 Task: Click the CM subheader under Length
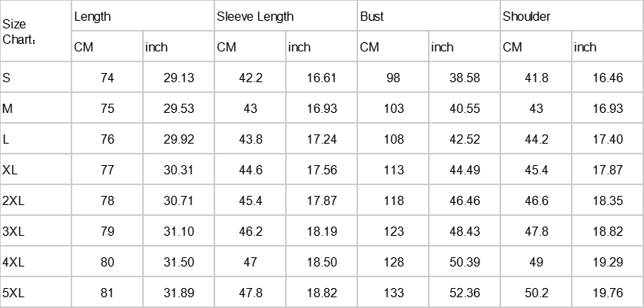[84, 47]
